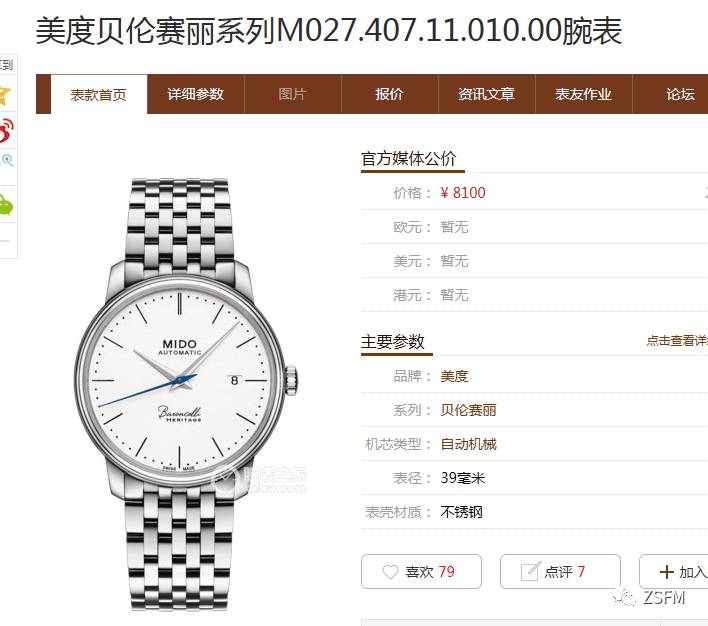Share to WeChat via green icon

point(5,205)
